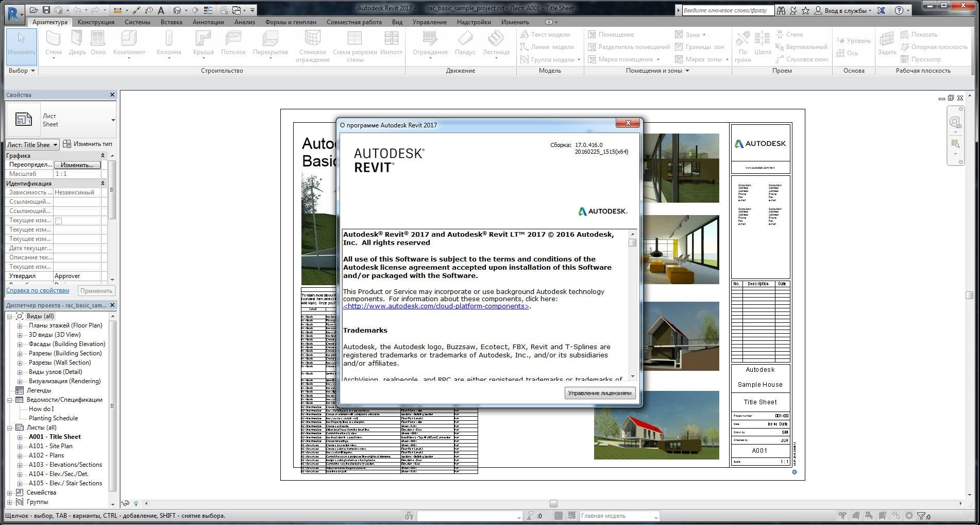This screenshot has height=525, width=980.
Task: Click the Help question mark icon
Action: (899, 10)
